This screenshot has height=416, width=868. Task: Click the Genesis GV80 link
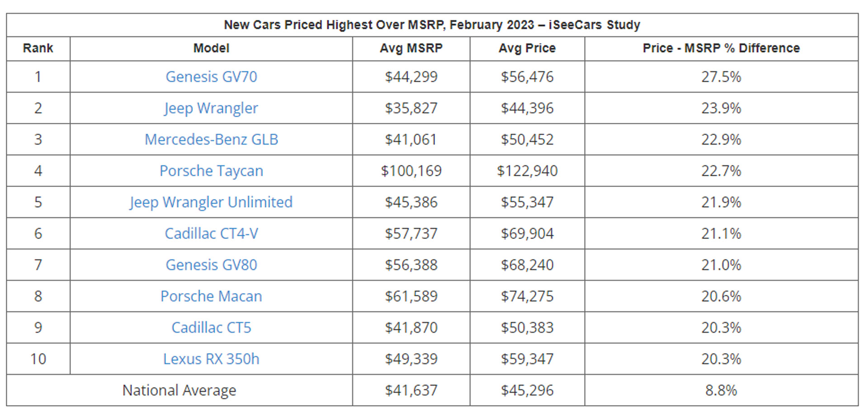[x=211, y=265]
